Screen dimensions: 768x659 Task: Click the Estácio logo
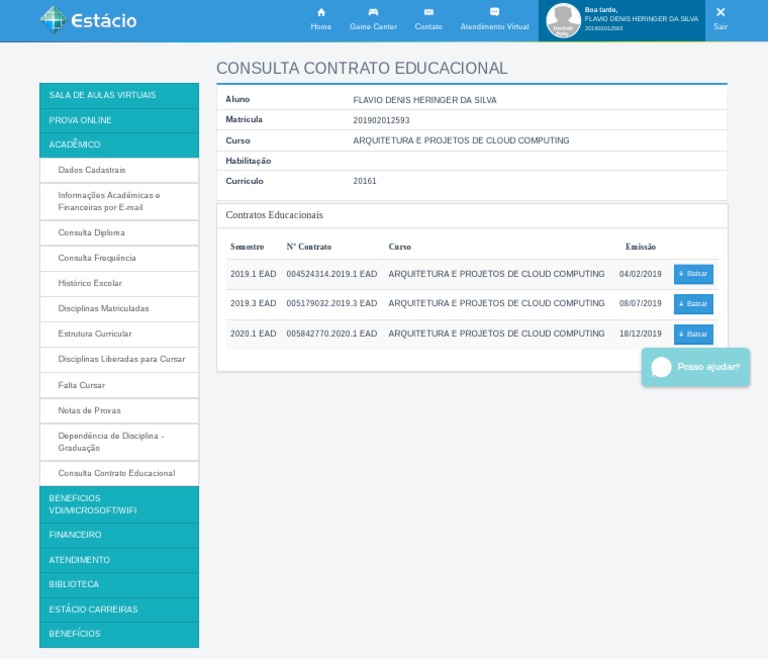coord(88,20)
